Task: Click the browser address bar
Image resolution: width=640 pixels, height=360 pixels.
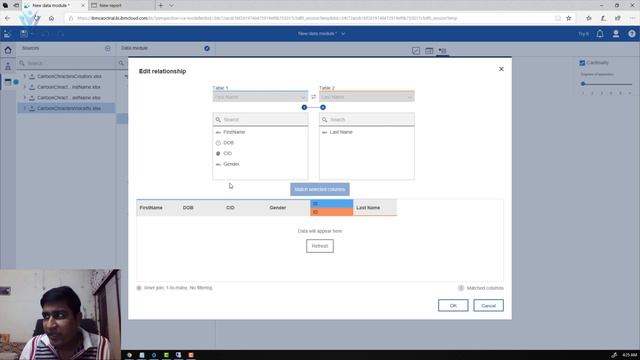Action: tap(310, 18)
